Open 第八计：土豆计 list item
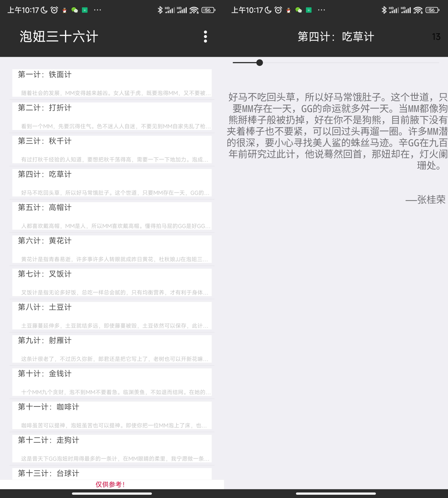This screenshot has width=448, height=498. click(x=112, y=316)
